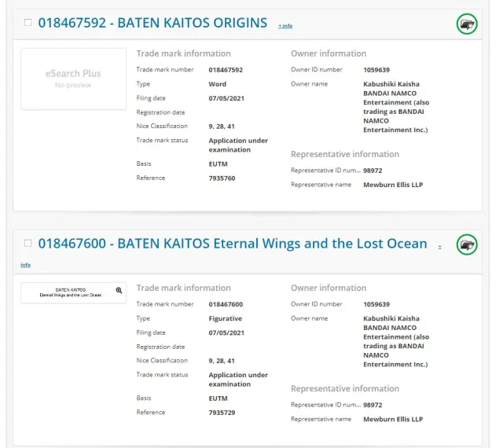Select Mewburn Ellis LLP in ORIGINS entry
The width and height of the screenshot is (503, 448).
393,185
